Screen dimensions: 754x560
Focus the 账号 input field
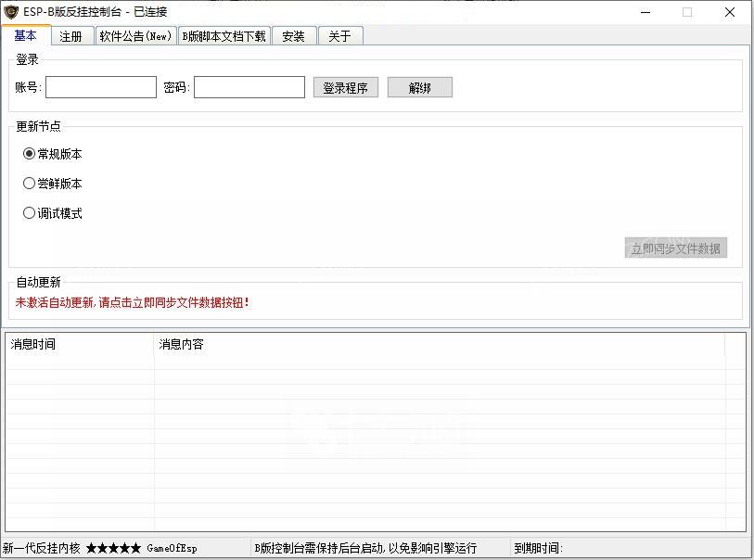point(101,87)
